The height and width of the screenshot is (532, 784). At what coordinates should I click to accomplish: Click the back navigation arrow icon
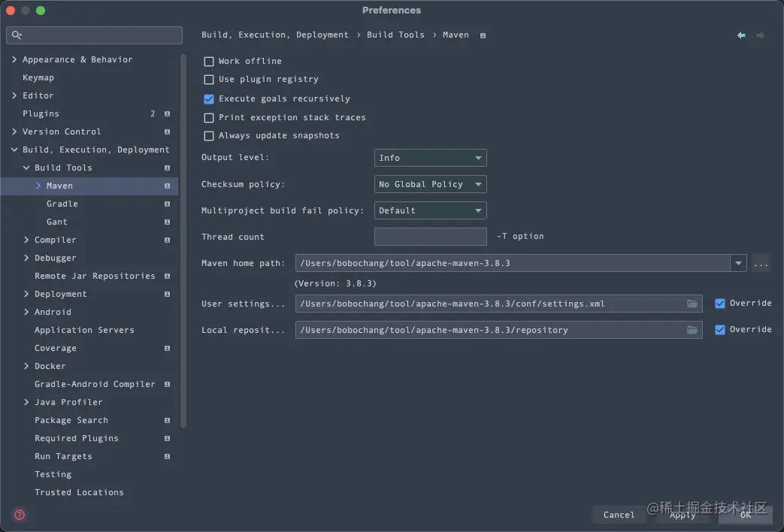tap(741, 35)
